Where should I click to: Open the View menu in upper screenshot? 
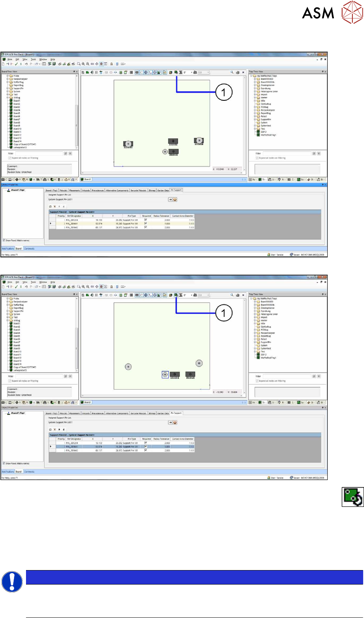(25, 59)
